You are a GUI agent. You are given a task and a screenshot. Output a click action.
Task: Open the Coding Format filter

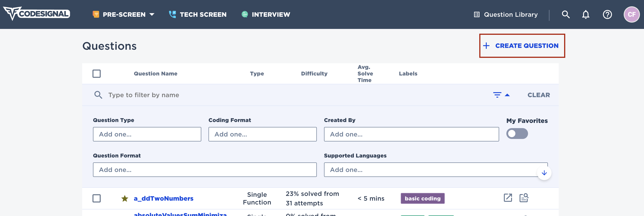262,134
